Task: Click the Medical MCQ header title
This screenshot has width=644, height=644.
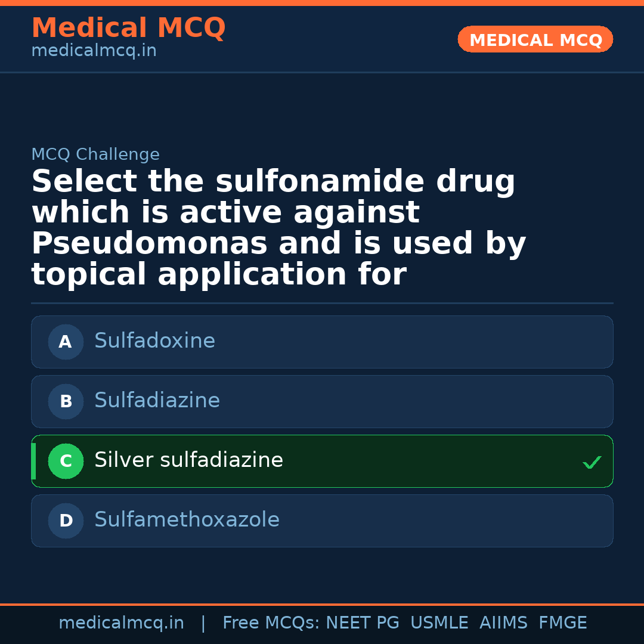Action: pyautogui.click(x=128, y=28)
